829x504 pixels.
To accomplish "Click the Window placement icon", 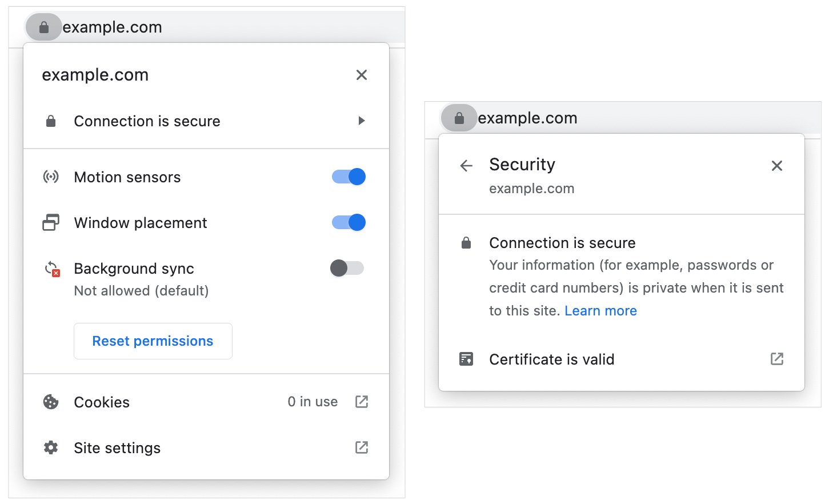I will click(51, 222).
